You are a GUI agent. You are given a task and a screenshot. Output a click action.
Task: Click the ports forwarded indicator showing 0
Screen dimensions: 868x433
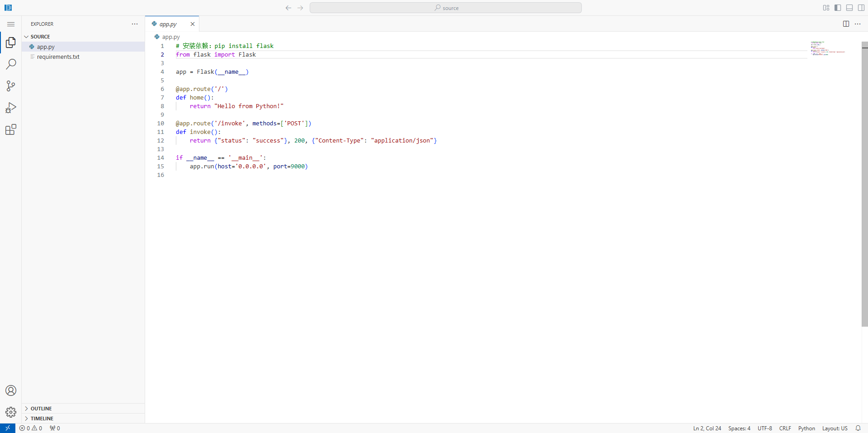[x=55, y=428]
